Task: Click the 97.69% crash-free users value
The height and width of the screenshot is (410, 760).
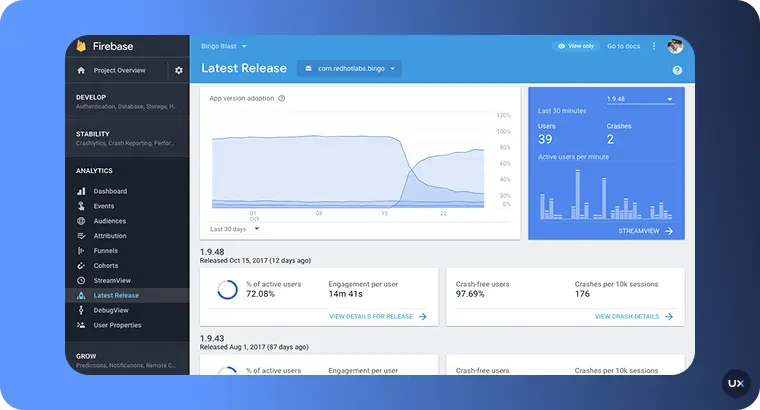Action: [x=470, y=294]
